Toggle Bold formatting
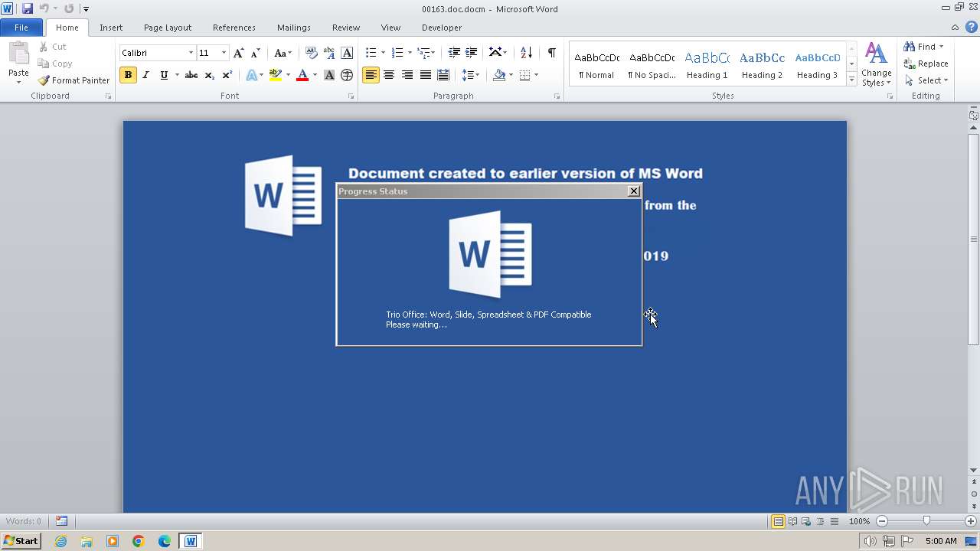The width and height of the screenshot is (980, 551). pos(128,75)
